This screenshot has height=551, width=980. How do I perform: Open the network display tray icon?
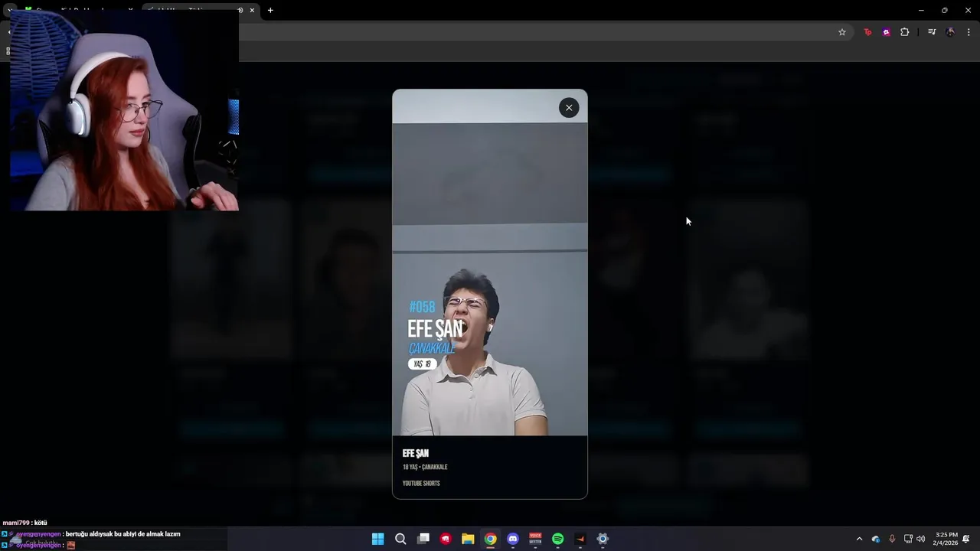(x=908, y=539)
